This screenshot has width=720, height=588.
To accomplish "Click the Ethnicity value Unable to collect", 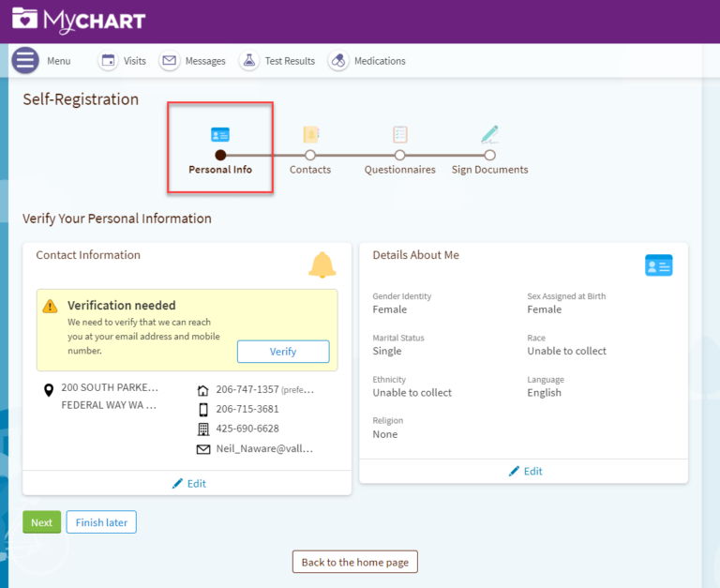I will pyautogui.click(x=412, y=393).
